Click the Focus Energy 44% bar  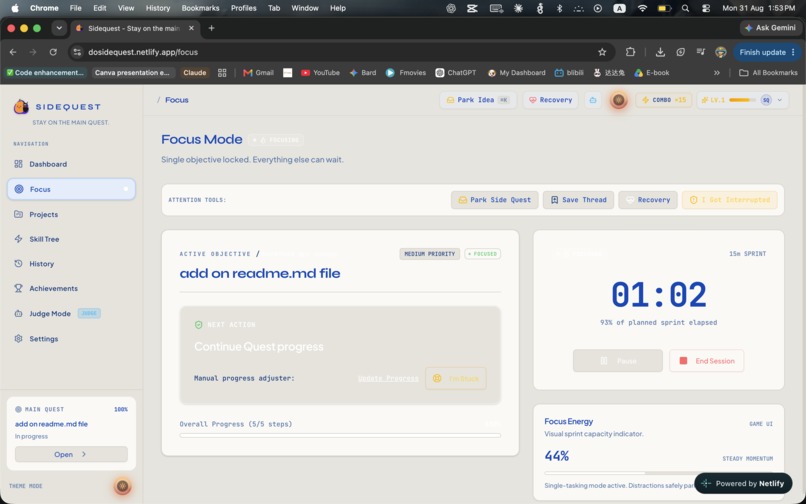coord(658,473)
